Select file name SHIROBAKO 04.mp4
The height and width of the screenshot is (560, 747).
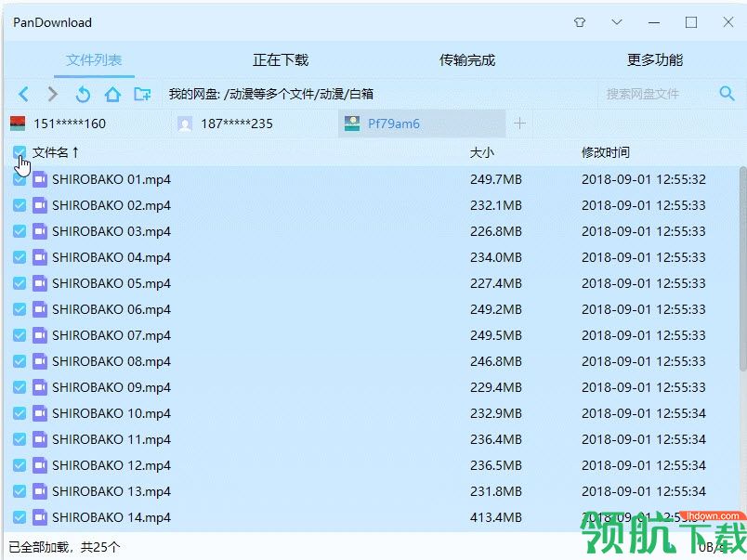point(111,257)
